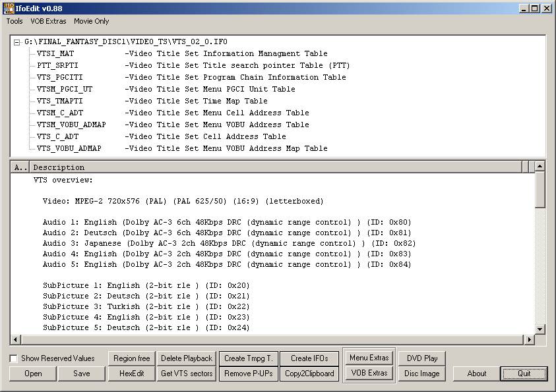This screenshot has height=392, width=556.
Task: Open the Menu Extras toggle button
Action: 369,358
